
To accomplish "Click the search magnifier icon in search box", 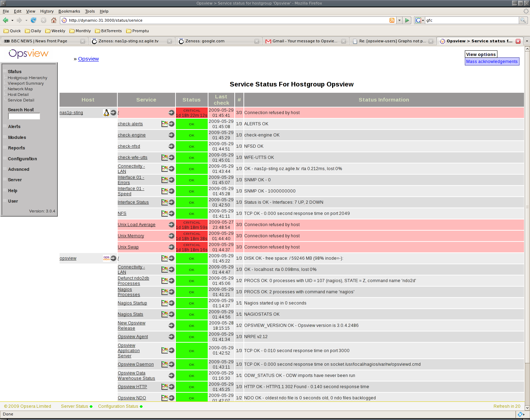I will point(523,20).
